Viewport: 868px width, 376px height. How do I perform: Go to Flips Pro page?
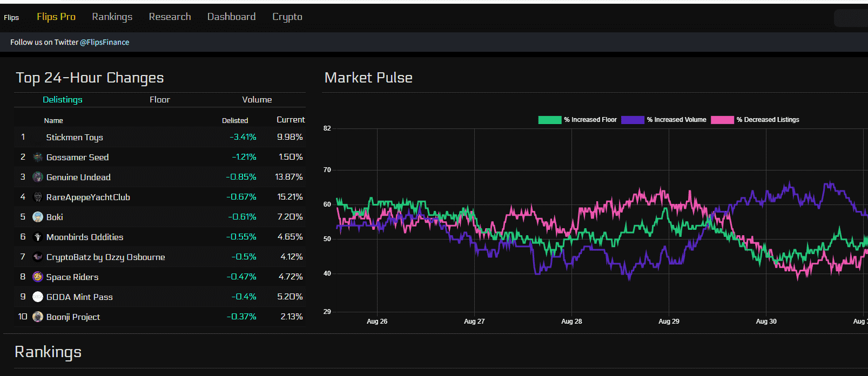(56, 17)
